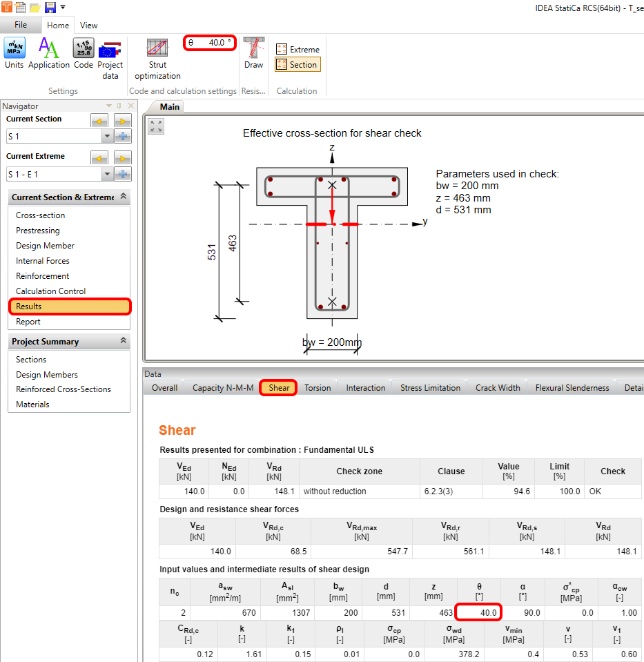The height and width of the screenshot is (662, 644).
Task: Select Section calculation mode
Action: 297,65
